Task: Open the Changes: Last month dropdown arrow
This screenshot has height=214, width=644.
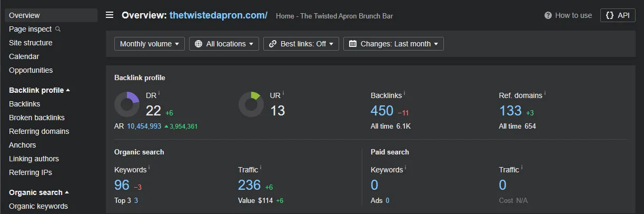Action: (435, 44)
